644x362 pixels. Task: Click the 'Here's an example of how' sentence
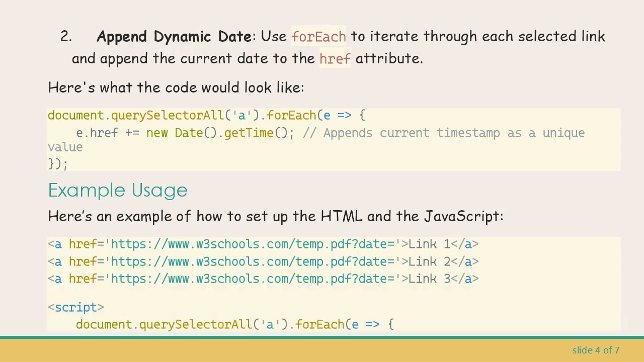point(275,216)
